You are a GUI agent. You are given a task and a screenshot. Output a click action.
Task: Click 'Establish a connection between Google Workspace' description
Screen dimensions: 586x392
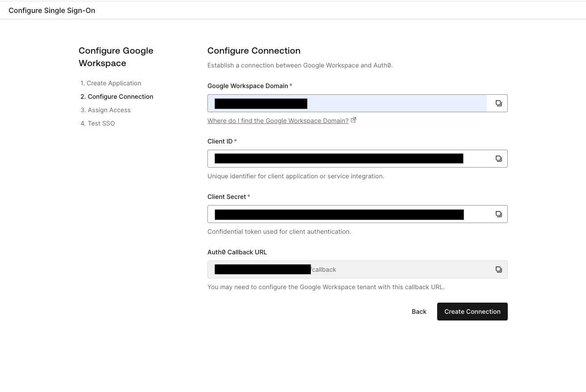[x=300, y=65]
